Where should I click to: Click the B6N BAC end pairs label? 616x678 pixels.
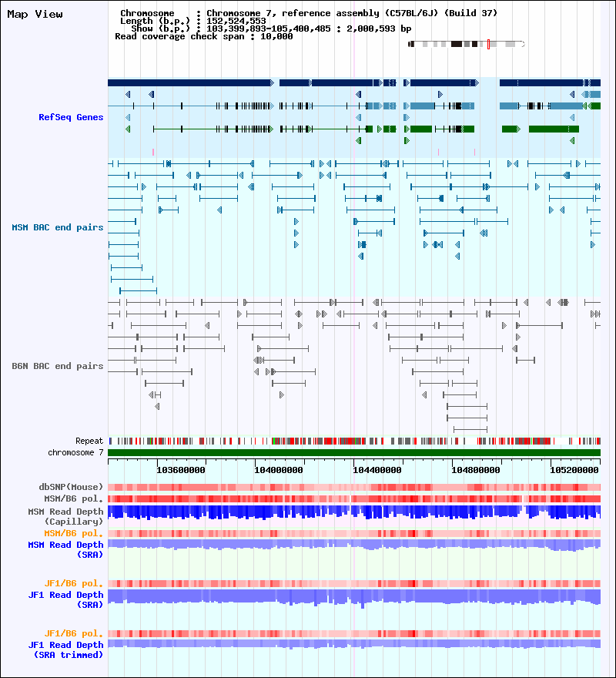[x=58, y=366]
